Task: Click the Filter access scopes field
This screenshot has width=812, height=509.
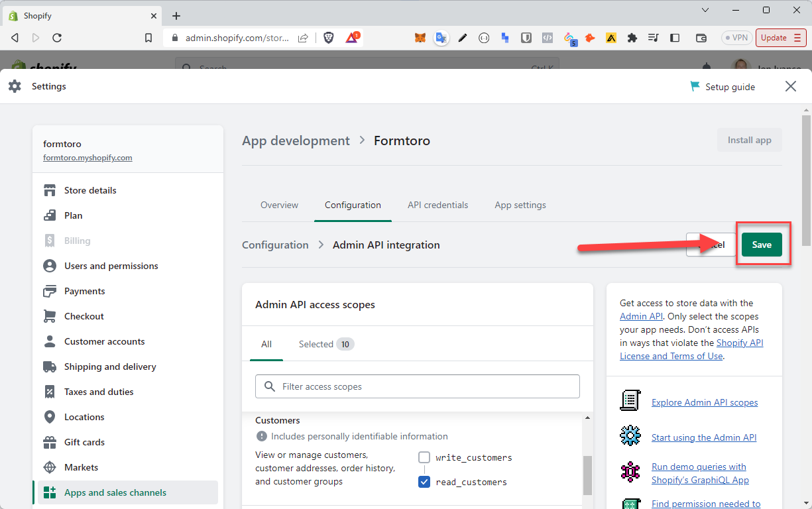Action: tap(418, 386)
